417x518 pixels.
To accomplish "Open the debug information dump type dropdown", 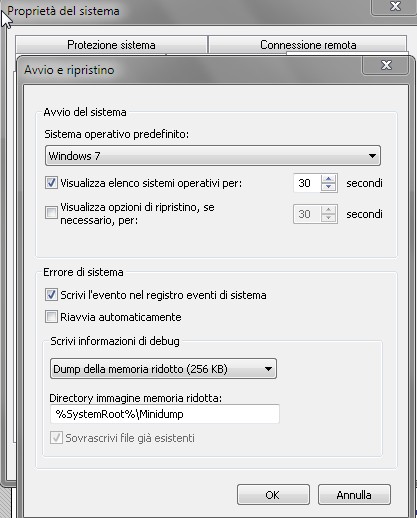I will 163,369.
